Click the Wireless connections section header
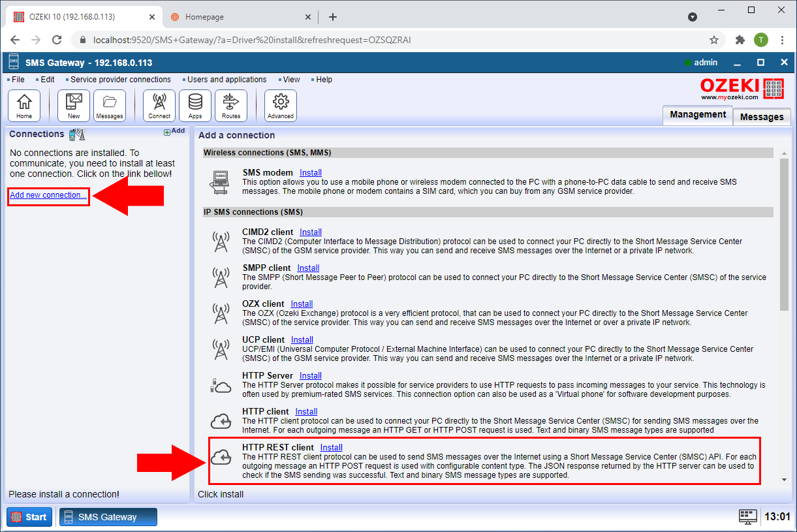Screen dimensions: 797x532 click(x=488, y=153)
